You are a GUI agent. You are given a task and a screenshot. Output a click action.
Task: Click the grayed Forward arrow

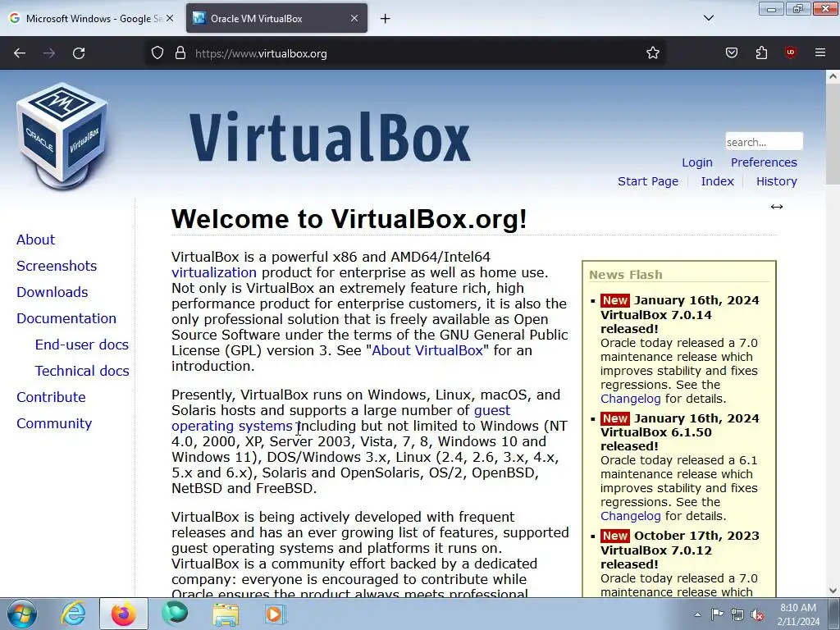click(49, 53)
